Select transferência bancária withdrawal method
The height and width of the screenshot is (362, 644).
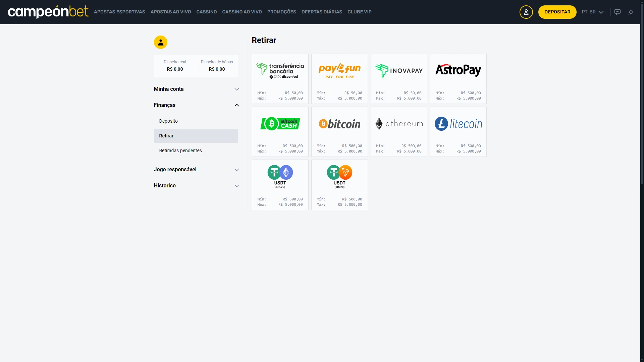280,79
